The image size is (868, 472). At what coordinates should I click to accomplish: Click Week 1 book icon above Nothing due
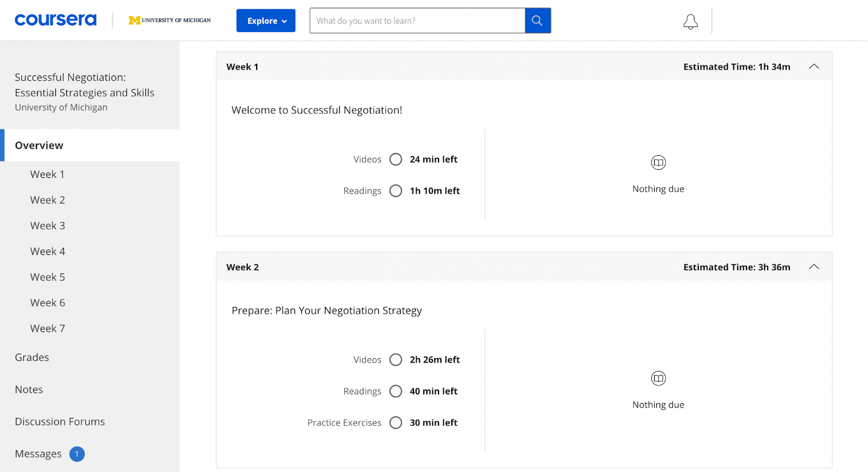[658, 162]
